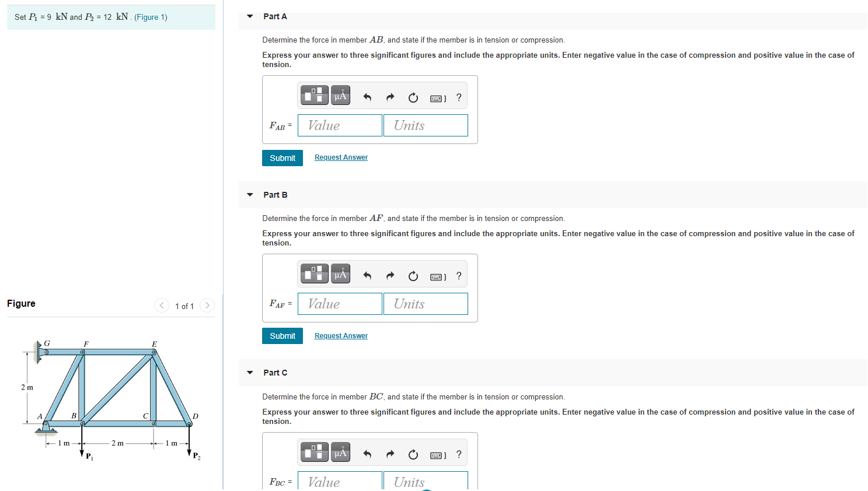Submit the Part A answer
Screen dimensions: 868x491
283,158
